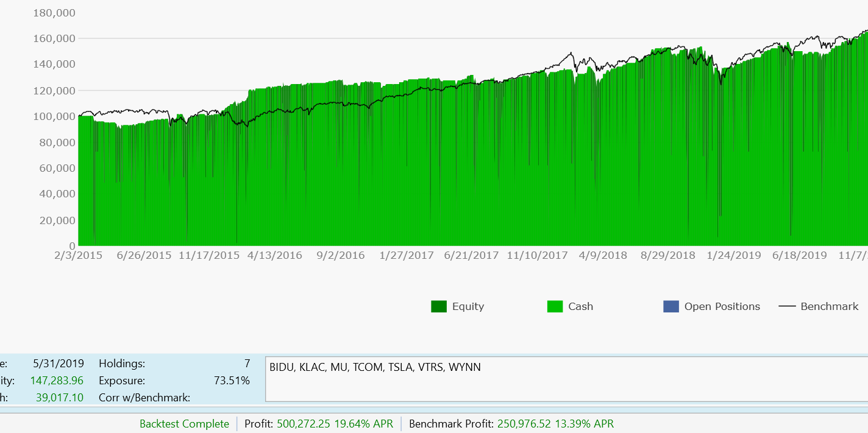868x433 pixels.
Task: Click the black Benchmark legend line
Action: pos(788,306)
